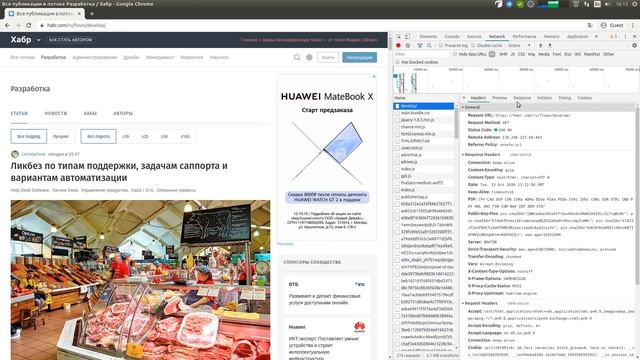The width and height of the screenshot is (640, 360).
Task: Open the НОВОСТИ tab on Habr
Action: tap(56, 113)
